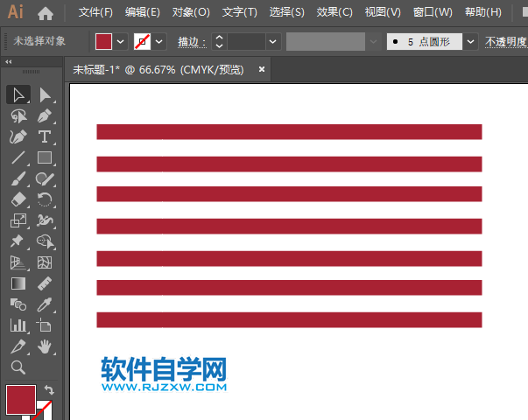The width and height of the screenshot is (528, 420).
Task: Select the Type tool
Action: (x=45, y=137)
